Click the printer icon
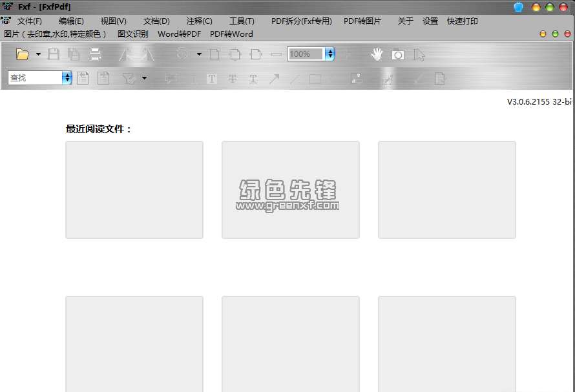575x392 pixels. [x=95, y=54]
